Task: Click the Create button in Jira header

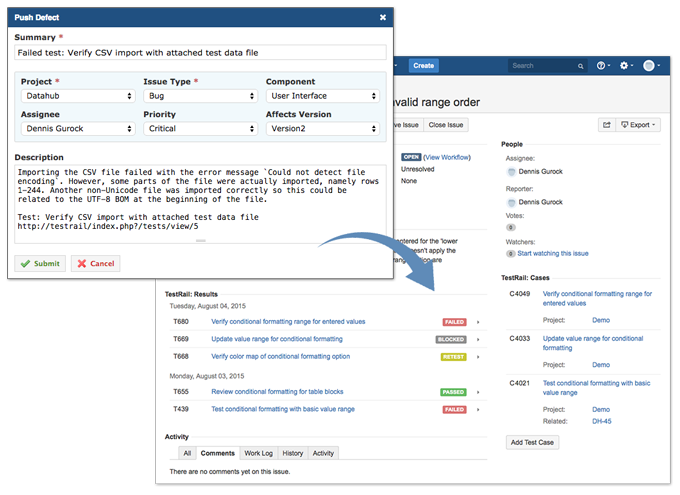Action: 424,66
